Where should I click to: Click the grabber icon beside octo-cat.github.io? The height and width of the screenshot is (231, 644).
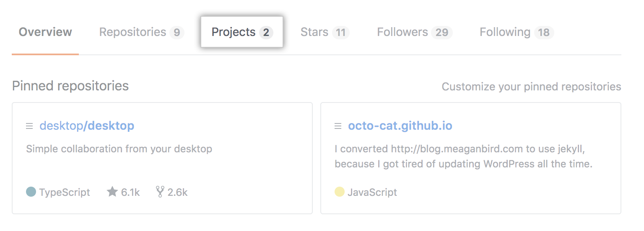coord(338,126)
